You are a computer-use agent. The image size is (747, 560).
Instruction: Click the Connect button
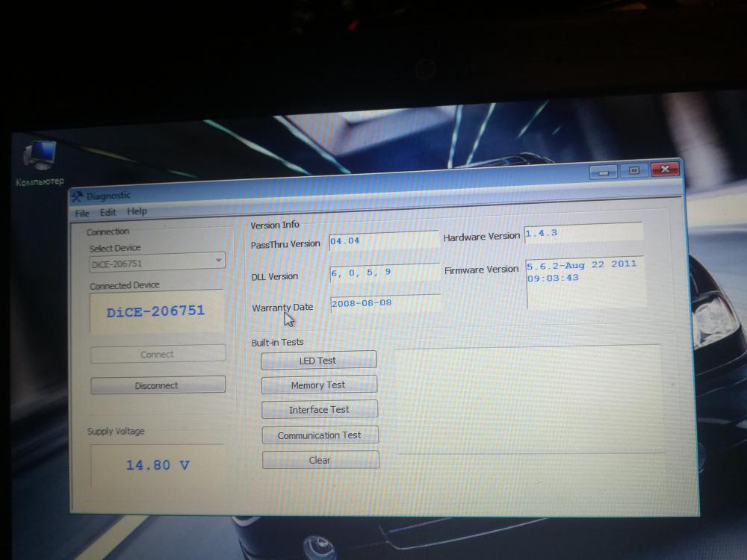coord(158,354)
